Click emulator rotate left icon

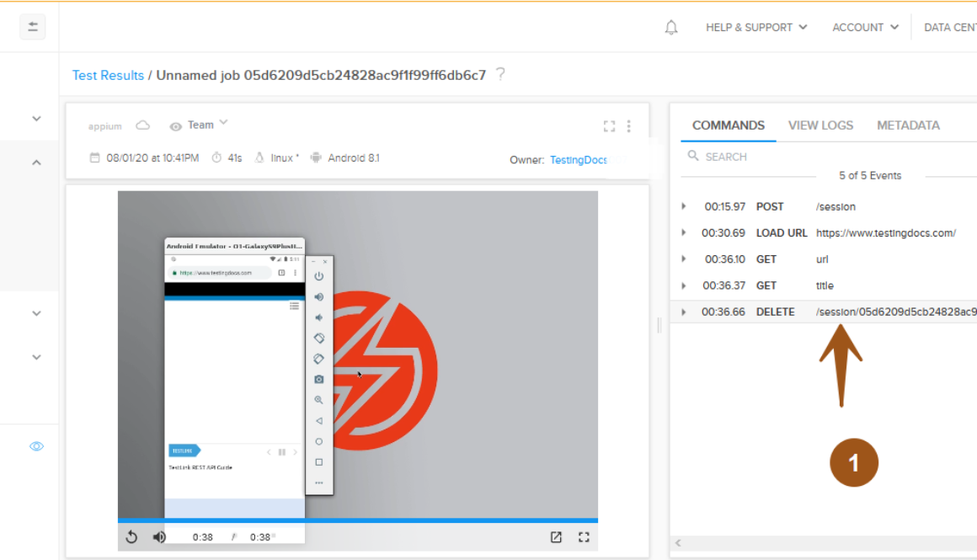tap(319, 339)
